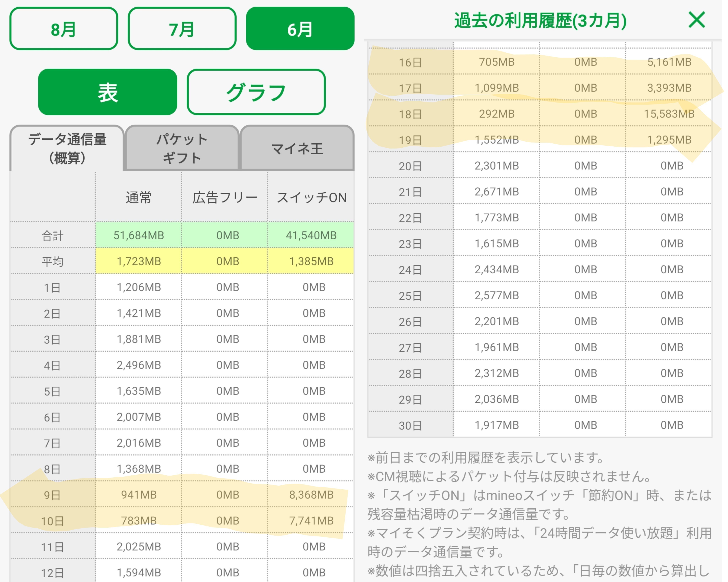Open the マイネ王 tab
The image size is (728, 582).
point(297,149)
